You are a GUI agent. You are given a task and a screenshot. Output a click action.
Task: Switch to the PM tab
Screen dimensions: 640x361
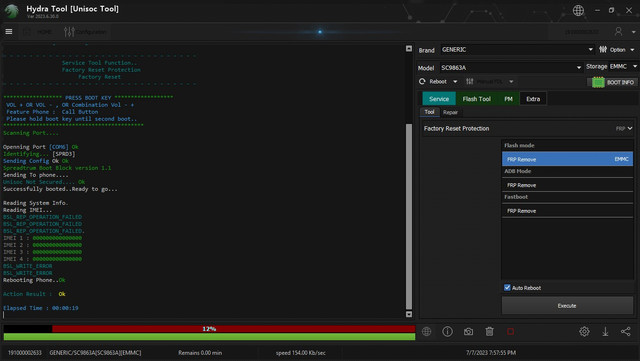[508, 99]
